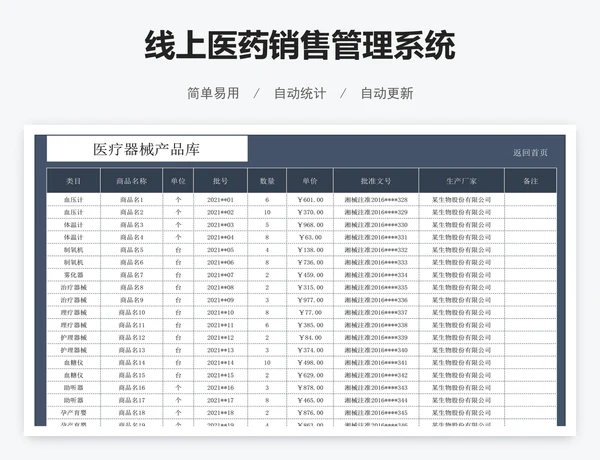The height and width of the screenshot is (460, 600).
Task: Click 某生物股份有限公司 in 商品名3 row
Action: coord(461,225)
